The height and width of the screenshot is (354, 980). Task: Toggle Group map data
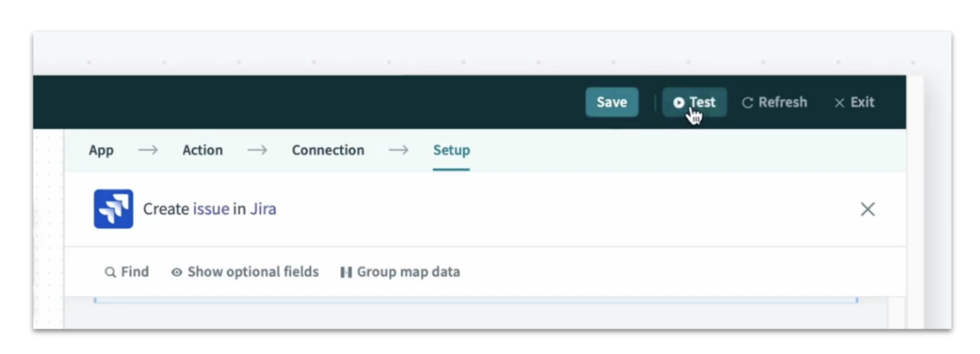399,272
